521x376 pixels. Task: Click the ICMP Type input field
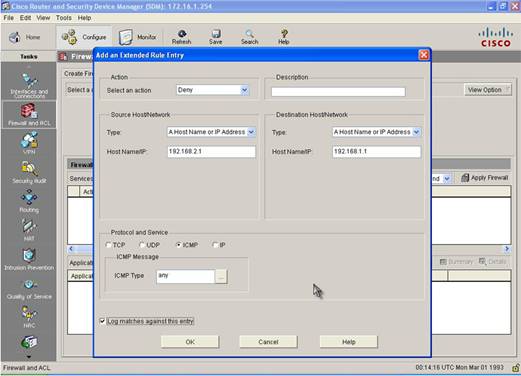186,276
